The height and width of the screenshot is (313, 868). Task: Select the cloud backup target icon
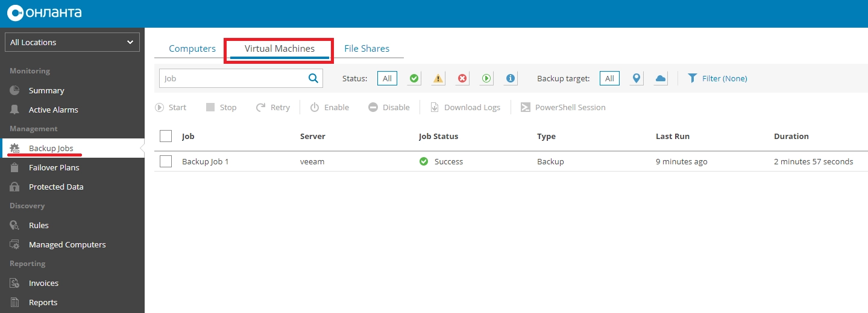pos(661,78)
